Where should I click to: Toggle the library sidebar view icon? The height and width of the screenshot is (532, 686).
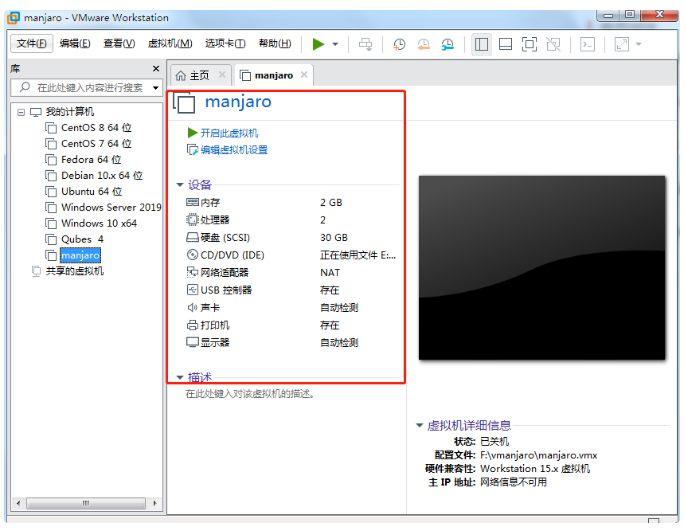[x=481, y=44]
